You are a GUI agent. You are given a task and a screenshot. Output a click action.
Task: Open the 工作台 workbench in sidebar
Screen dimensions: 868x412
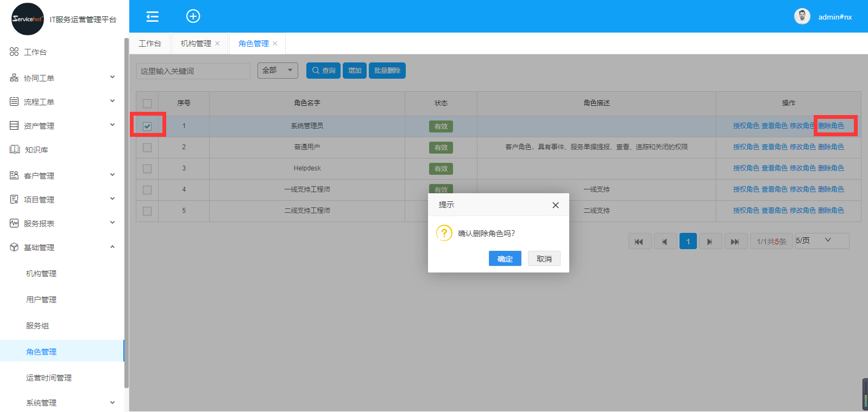coord(35,52)
